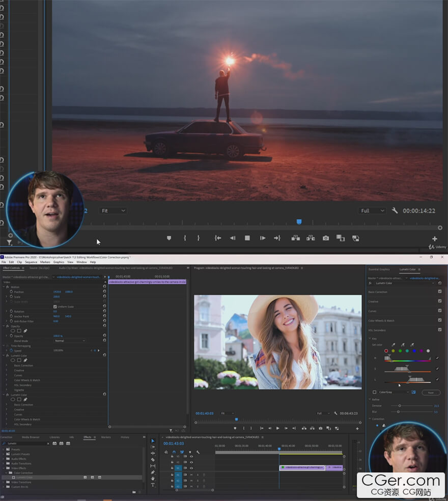Hide track V1 using its eye icon
Viewport: 448px width, 501px height.
pyautogui.click(x=191, y=468)
